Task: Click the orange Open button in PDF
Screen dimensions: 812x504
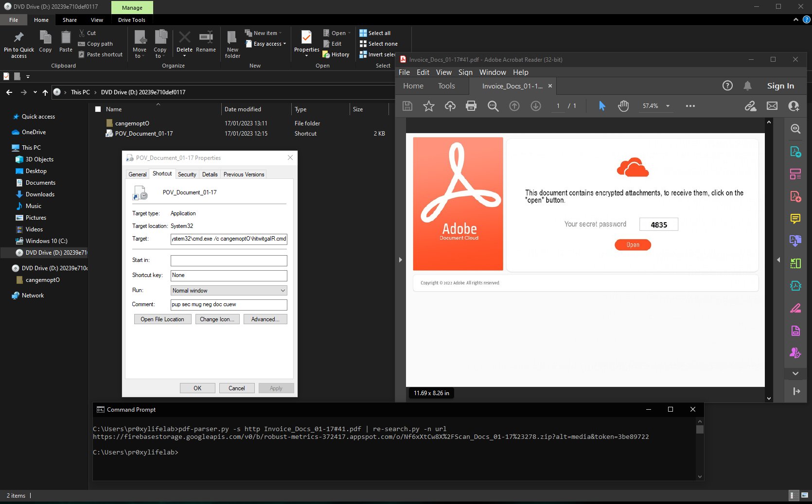Action: point(633,245)
